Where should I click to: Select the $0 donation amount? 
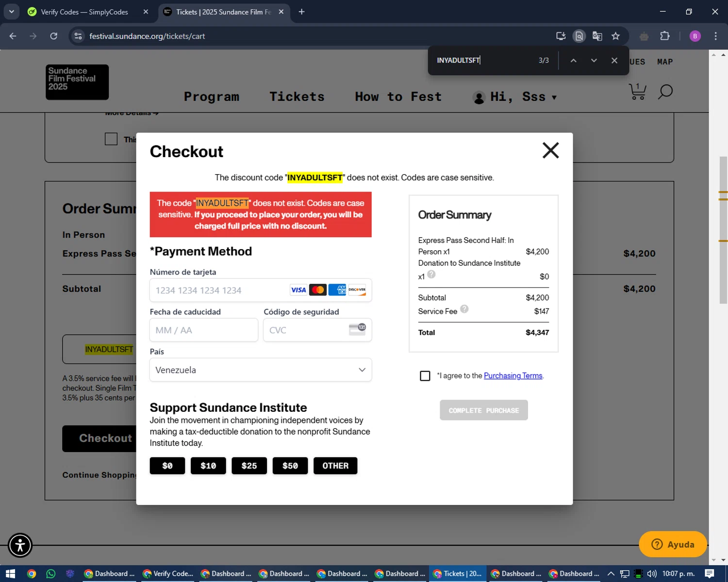tap(167, 466)
